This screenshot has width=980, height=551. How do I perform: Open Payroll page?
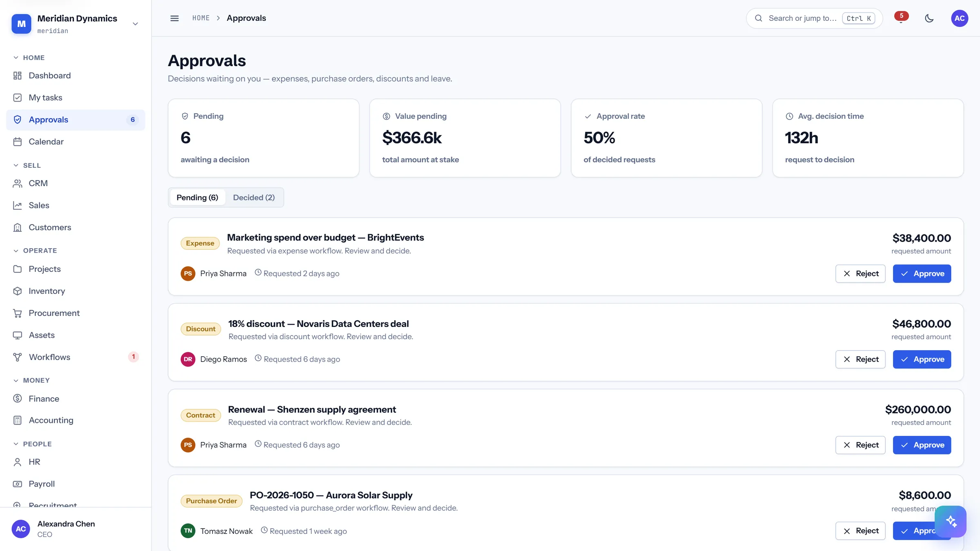pyautogui.click(x=76, y=484)
